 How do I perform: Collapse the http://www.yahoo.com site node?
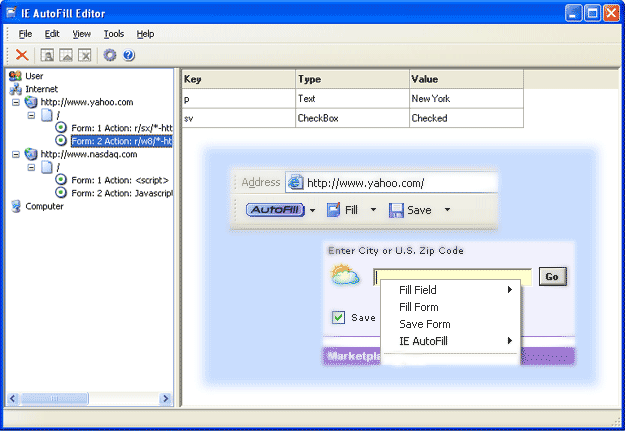point(16,102)
